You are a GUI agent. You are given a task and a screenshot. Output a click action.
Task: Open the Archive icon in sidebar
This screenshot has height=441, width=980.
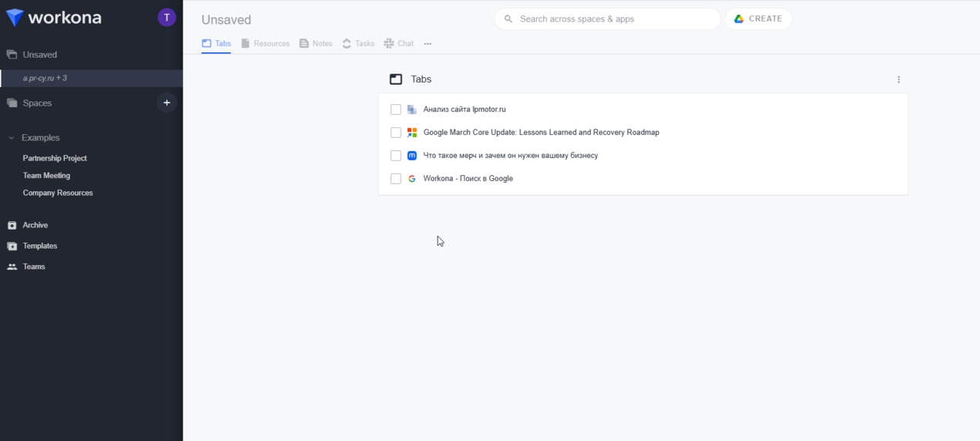(12, 225)
